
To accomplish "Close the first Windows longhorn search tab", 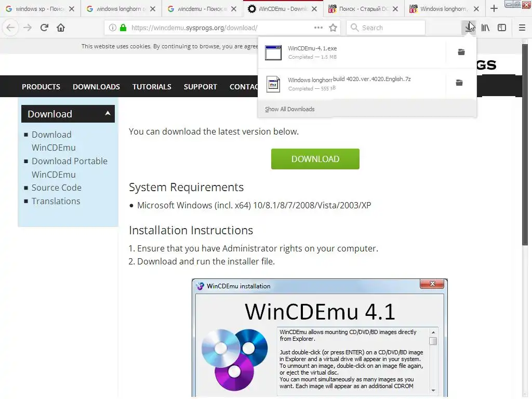I will point(153,9).
